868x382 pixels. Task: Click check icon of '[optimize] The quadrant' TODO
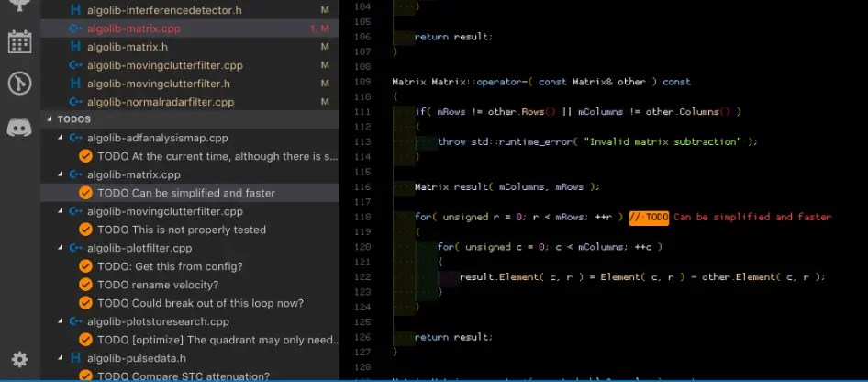85,340
